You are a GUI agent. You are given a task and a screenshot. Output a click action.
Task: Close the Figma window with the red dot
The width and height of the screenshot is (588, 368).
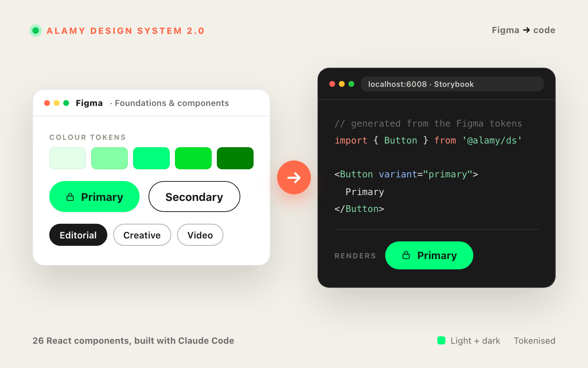pyautogui.click(x=47, y=103)
